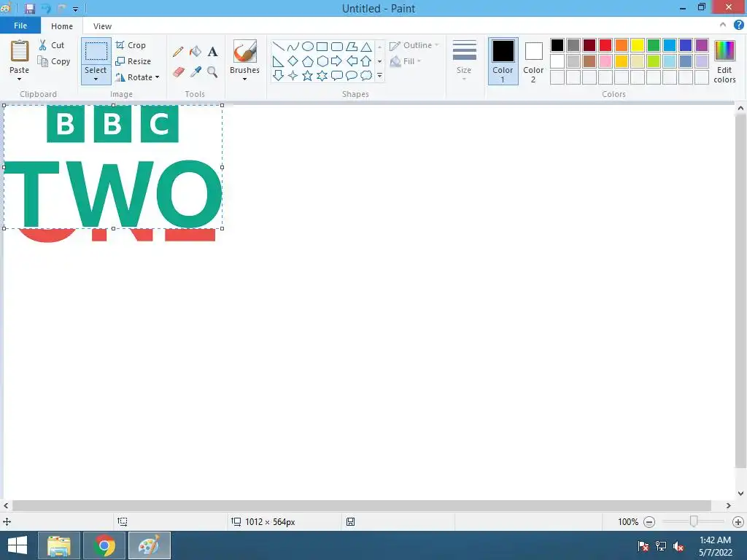Choose the Line shape
Image resolution: width=747 pixels, height=560 pixels.
[x=278, y=46]
